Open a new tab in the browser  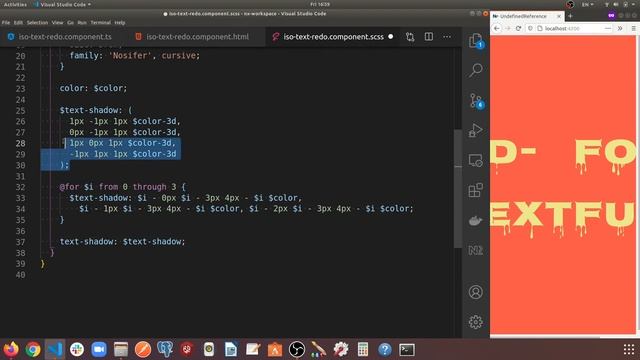click(570, 16)
